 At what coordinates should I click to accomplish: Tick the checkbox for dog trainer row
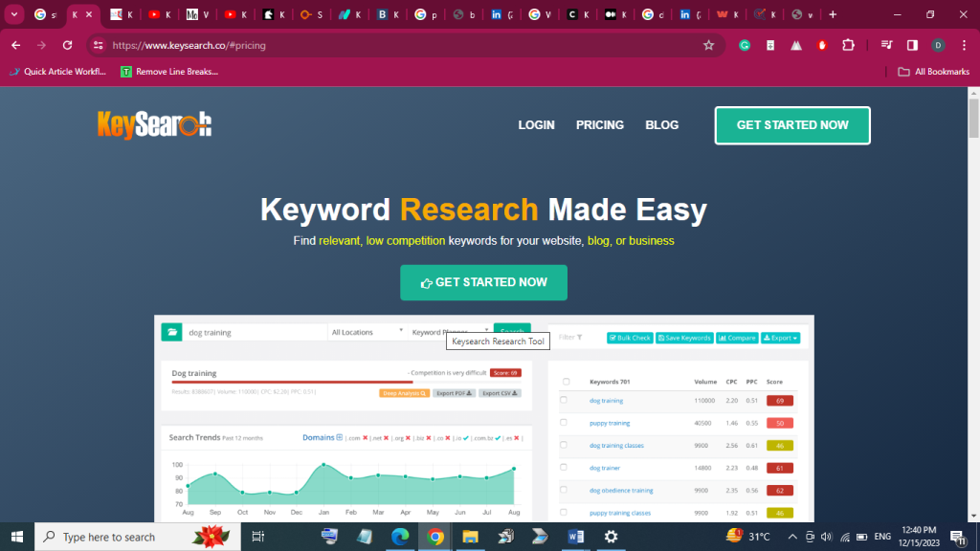564,467
